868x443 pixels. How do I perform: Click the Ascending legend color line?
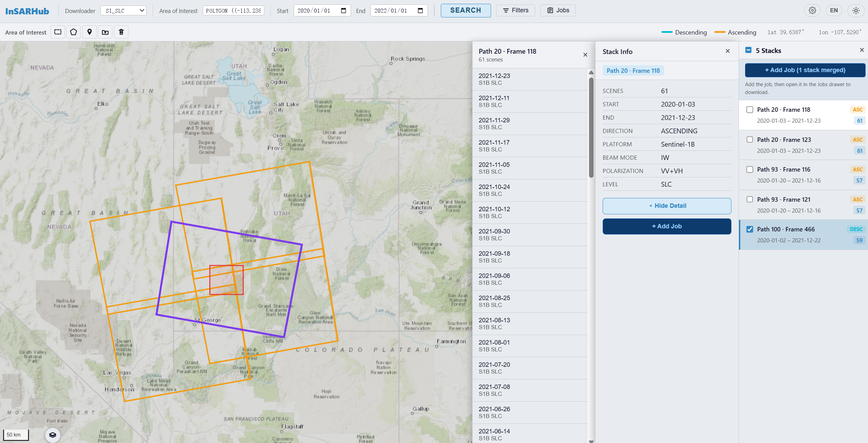(x=720, y=32)
